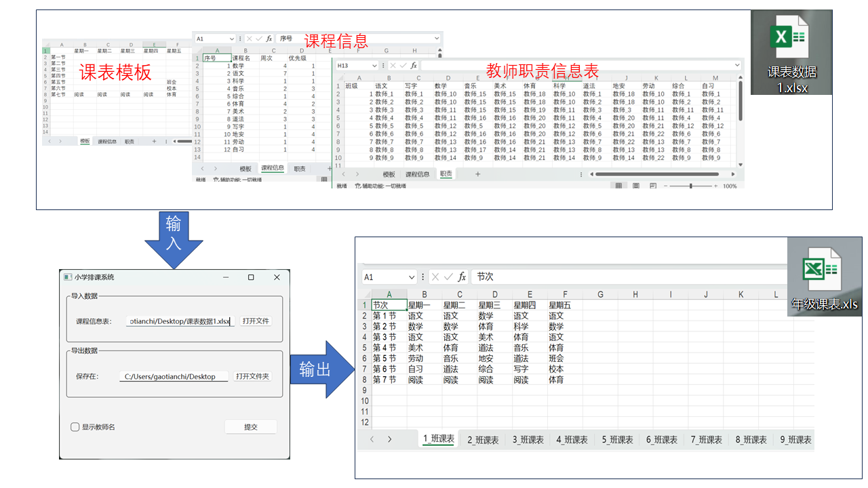868x488 pixels.
Task: Minimize the 小学排课系统 window
Action: [225, 277]
